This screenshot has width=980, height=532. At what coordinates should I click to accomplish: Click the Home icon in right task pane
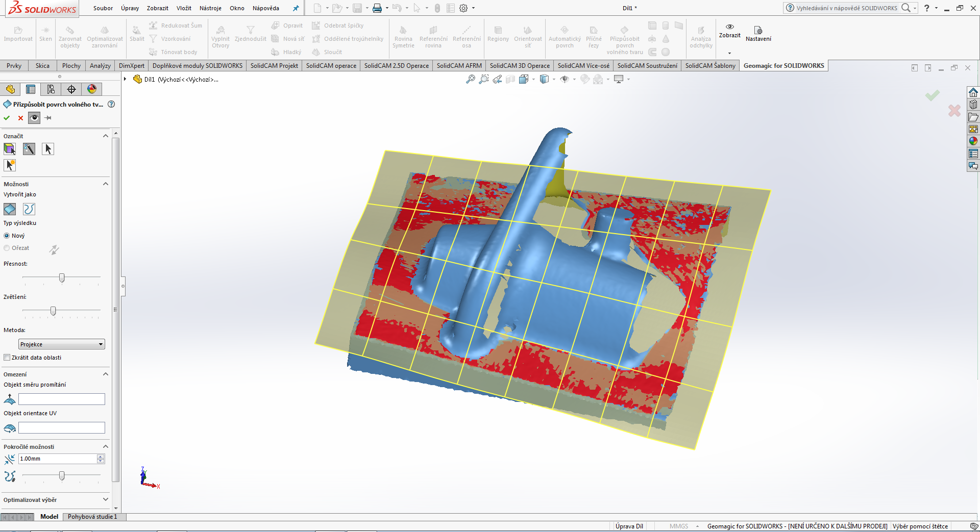pos(973,92)
